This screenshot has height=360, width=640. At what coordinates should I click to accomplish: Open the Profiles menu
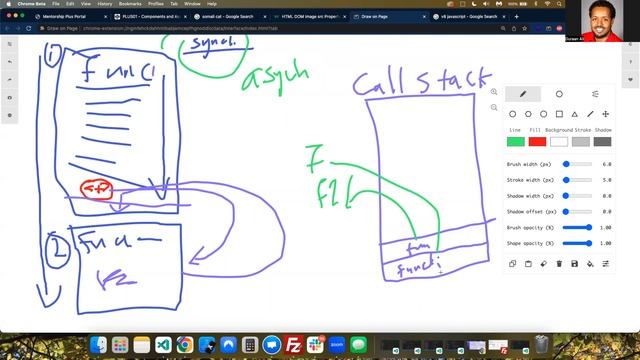[156, 4]
